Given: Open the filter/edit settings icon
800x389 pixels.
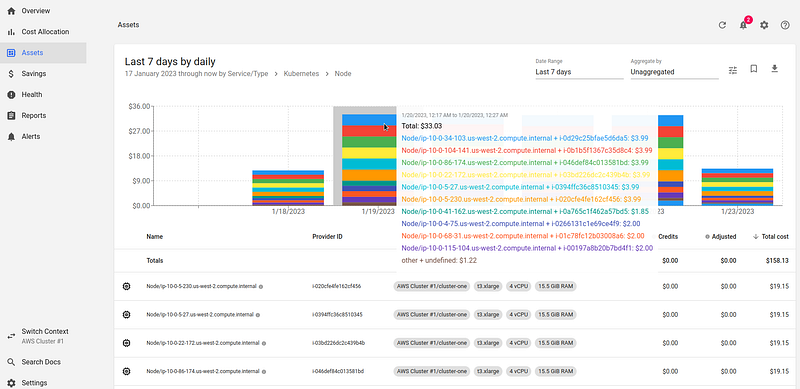Looking at the screenshot, I should 733,70.
